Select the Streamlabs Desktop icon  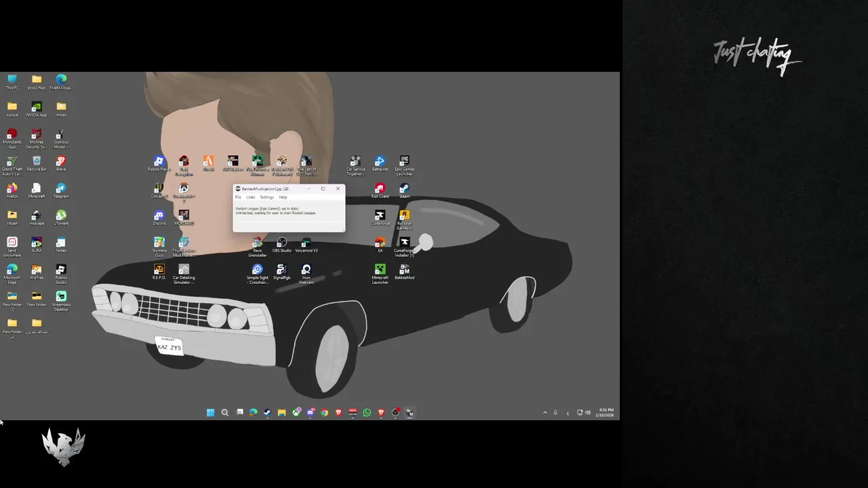[61, 301]
